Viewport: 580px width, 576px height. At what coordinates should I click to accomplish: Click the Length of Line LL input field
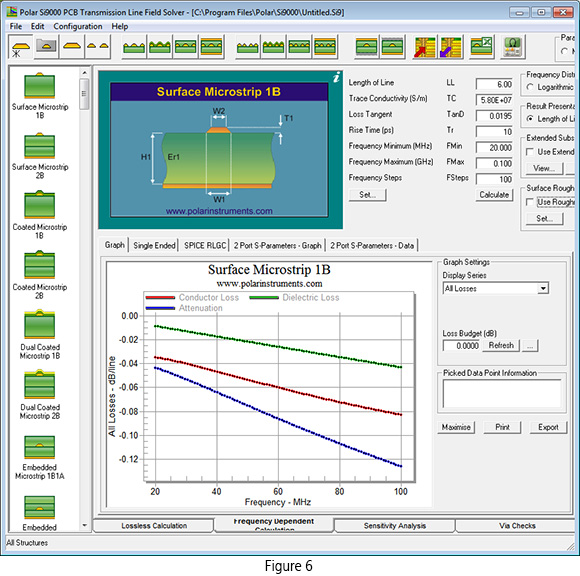pos(494,84)
